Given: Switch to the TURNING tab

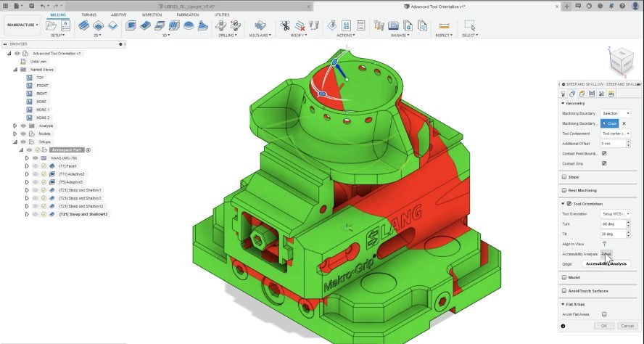Looking at the screenshot, I should (88, 15).
